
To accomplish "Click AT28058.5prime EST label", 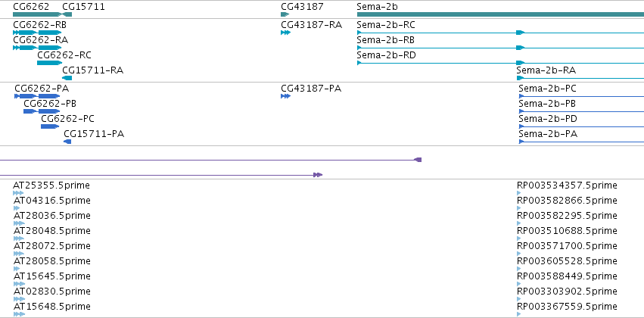I will [x=52, y=261].
